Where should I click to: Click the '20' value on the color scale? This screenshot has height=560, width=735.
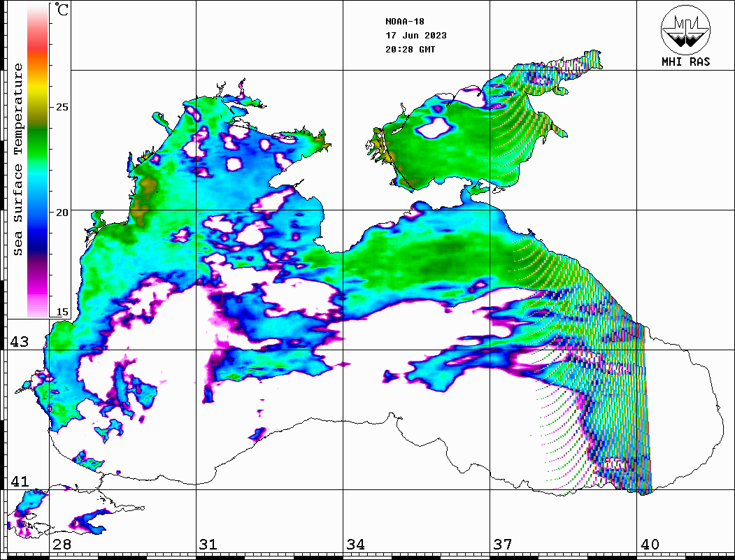[62, 213]
